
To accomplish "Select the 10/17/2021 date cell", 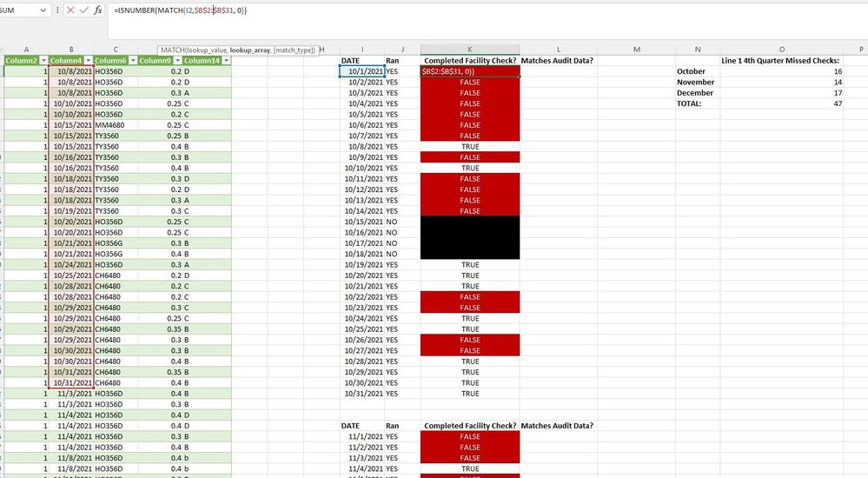I will (x=362, y=243).
